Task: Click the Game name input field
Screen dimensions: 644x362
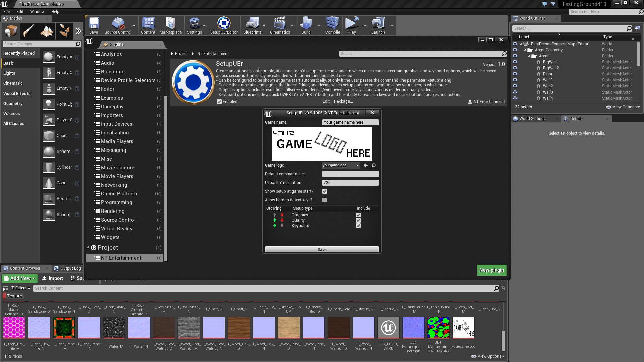Action: pyautogui.click(x=351, y=122)
